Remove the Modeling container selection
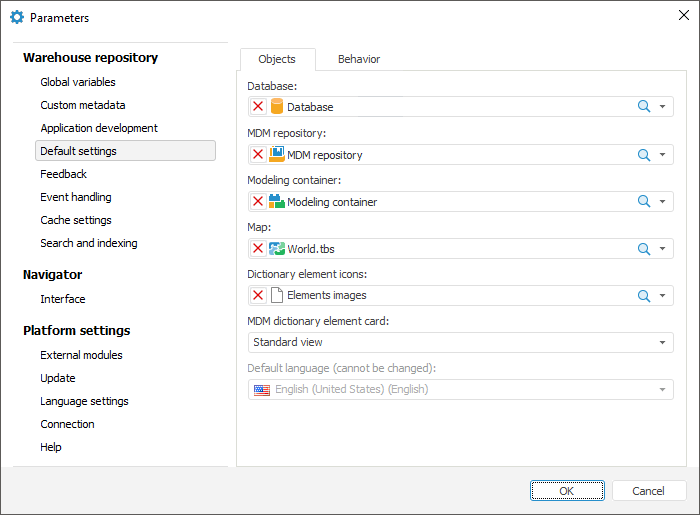700x515 pixels. tap(258, 202)
